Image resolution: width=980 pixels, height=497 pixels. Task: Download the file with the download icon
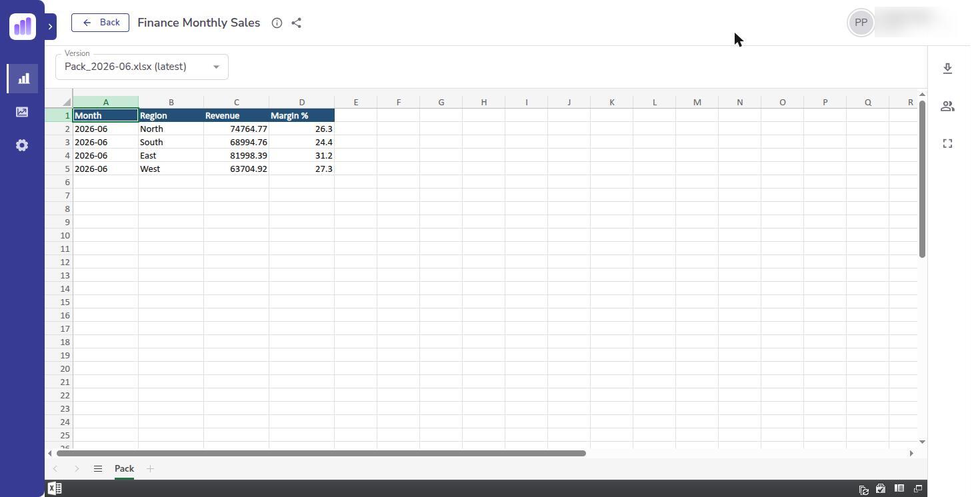(x=947, y=69)
